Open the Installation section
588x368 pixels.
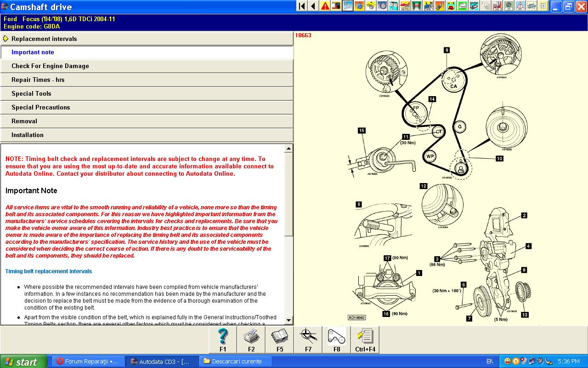click(x=28, y=135)
